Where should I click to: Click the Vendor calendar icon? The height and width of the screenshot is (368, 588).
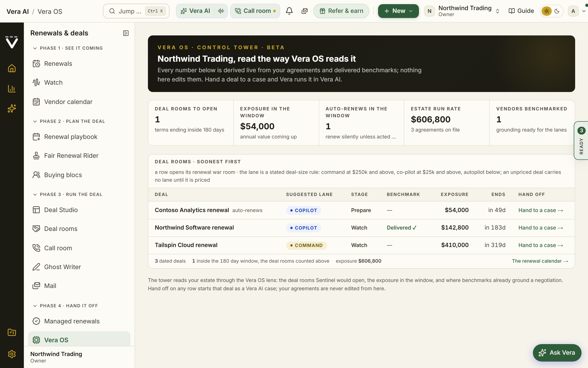point(36,102)
